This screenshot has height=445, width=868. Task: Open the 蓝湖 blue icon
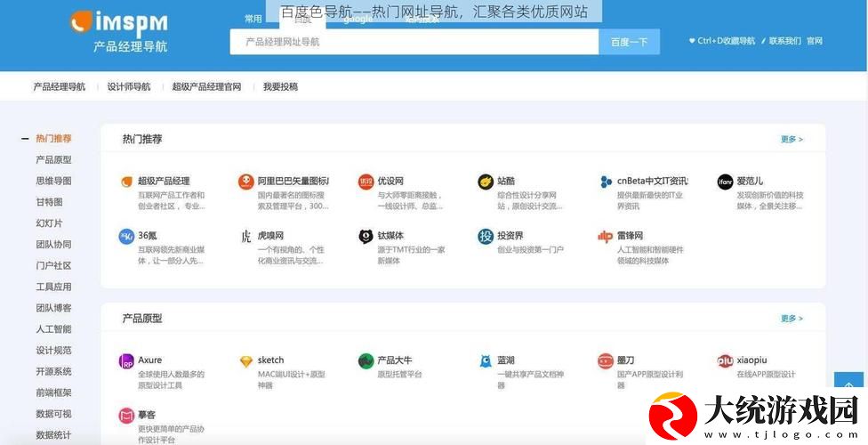pos(486,361)
